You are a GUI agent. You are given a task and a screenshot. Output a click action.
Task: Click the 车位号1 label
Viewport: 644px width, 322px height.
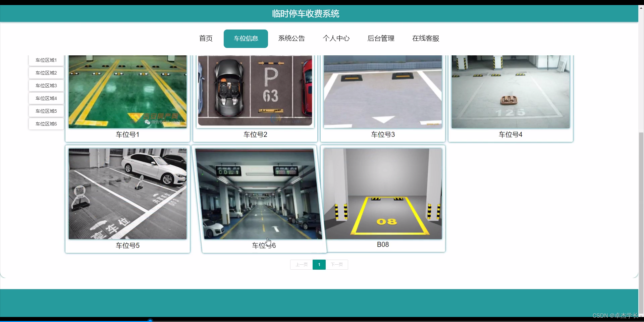(127, 135)
